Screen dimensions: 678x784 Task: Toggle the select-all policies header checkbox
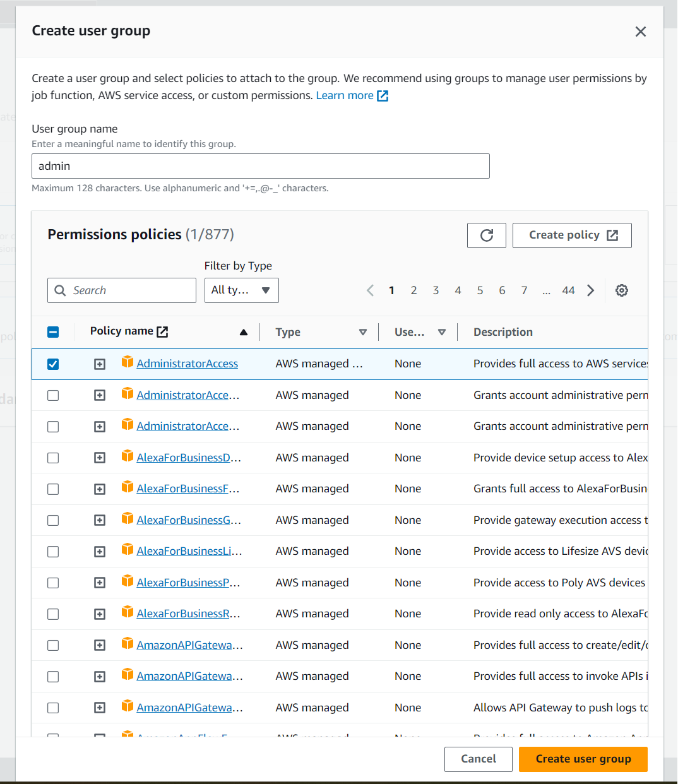click(53, 332)
